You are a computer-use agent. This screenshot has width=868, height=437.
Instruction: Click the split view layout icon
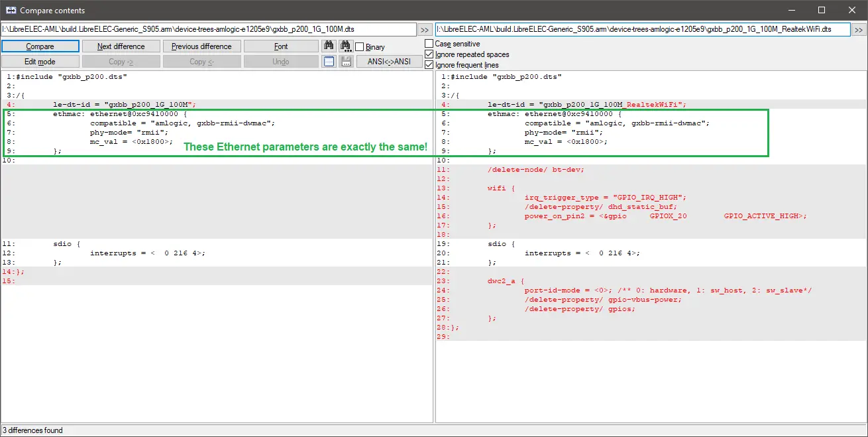(x=329, y=62)
